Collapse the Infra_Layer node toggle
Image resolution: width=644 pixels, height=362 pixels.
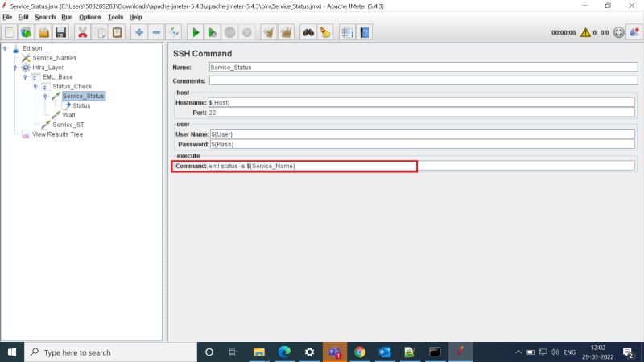coord(15,68)
